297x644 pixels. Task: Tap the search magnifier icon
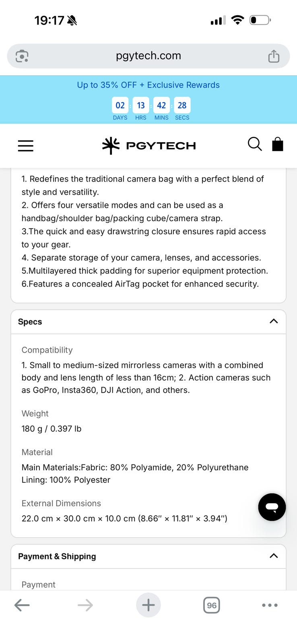(255, 144)
